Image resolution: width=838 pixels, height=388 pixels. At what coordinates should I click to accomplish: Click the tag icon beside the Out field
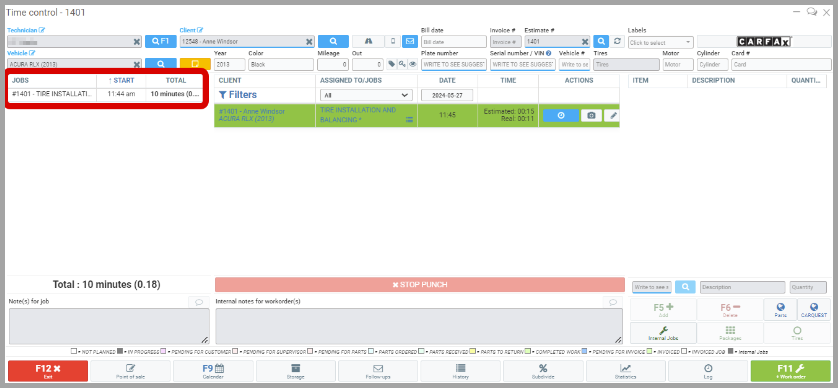pyautogui.click(x=392, y=64)
